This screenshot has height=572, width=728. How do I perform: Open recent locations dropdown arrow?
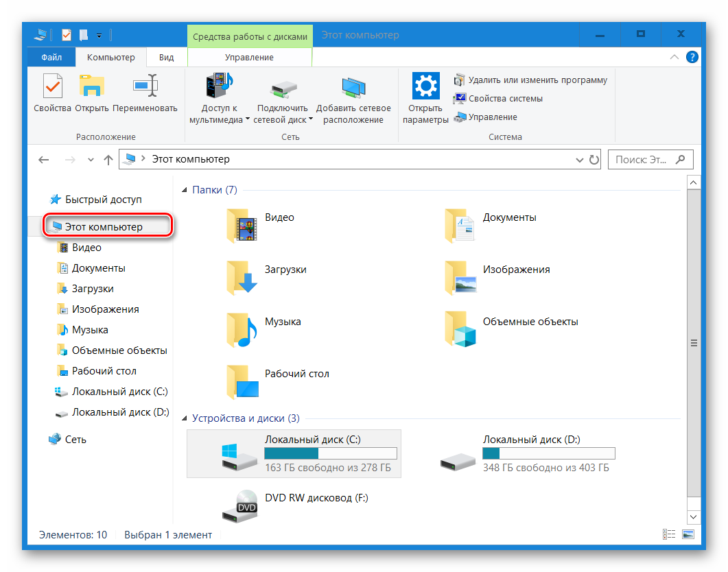[91, 160]
